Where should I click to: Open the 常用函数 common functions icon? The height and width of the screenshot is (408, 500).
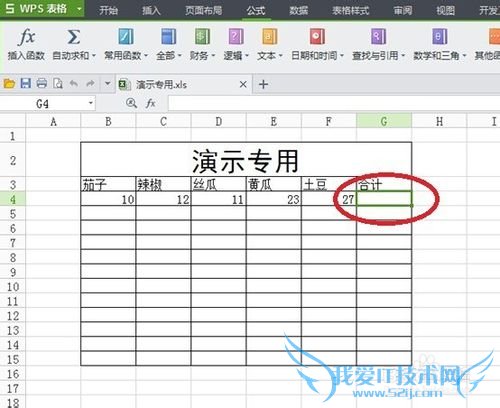tap(126, 37)
